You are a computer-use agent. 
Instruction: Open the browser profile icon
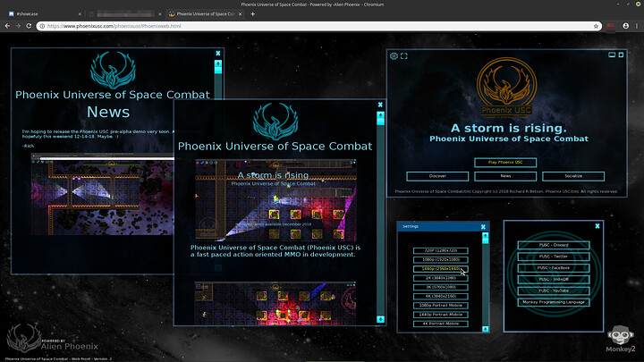[625, 26]
